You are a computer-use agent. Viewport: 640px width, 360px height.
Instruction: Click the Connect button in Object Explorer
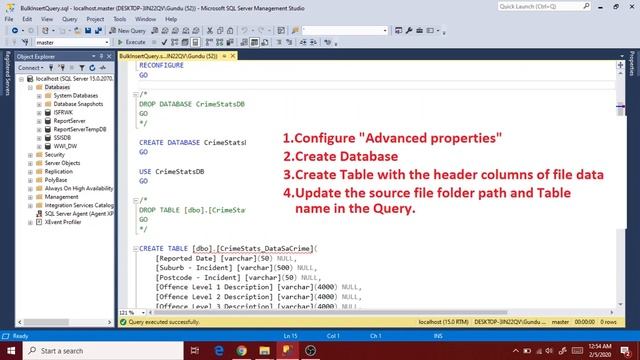click(31, 68)
